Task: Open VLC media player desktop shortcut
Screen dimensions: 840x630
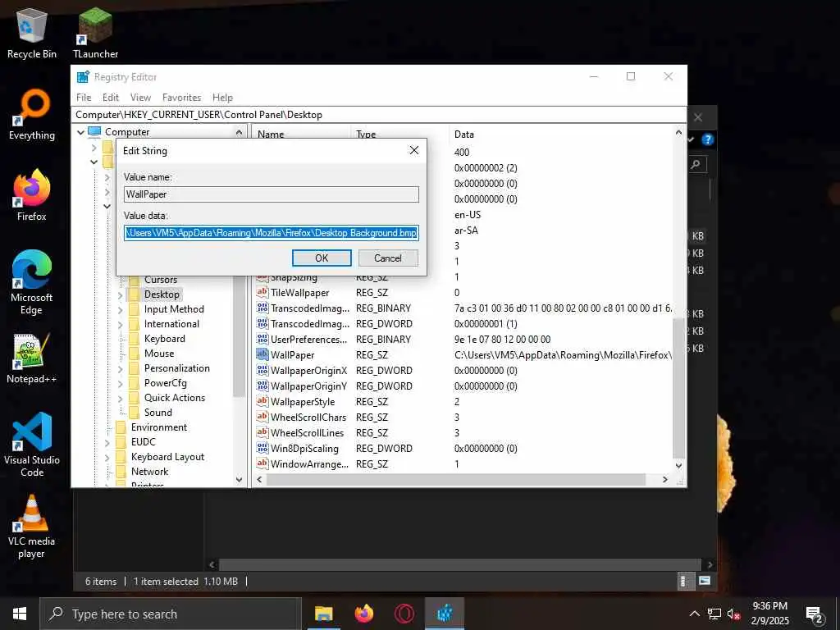Action: [32, 526]
